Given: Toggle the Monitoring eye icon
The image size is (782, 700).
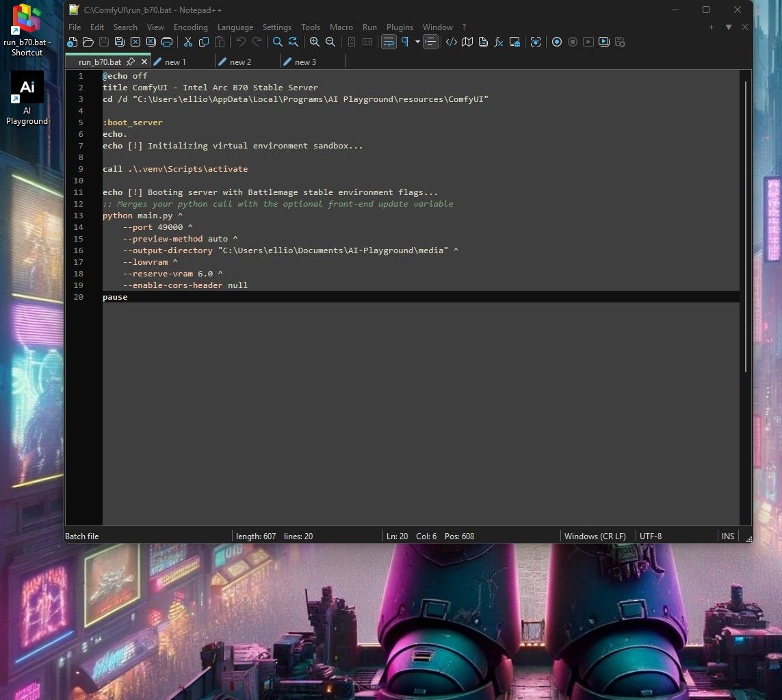Looking at the screenshot, I should click(536, 42).
